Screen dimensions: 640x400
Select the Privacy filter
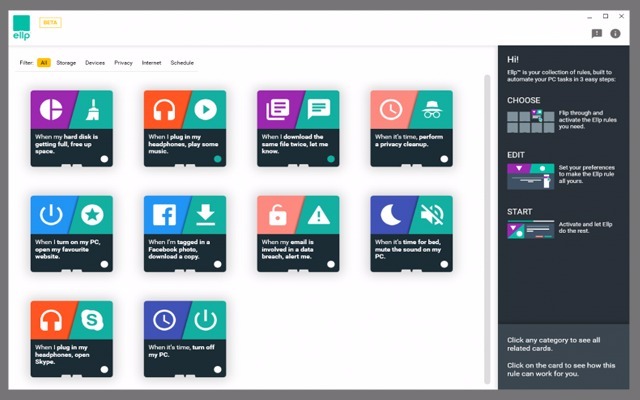point(123,63)
